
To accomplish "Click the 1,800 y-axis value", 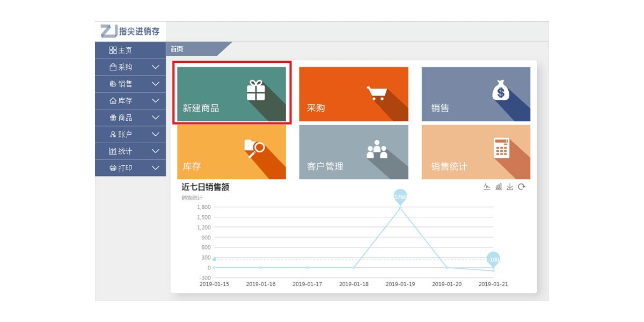I will [204, 207].
